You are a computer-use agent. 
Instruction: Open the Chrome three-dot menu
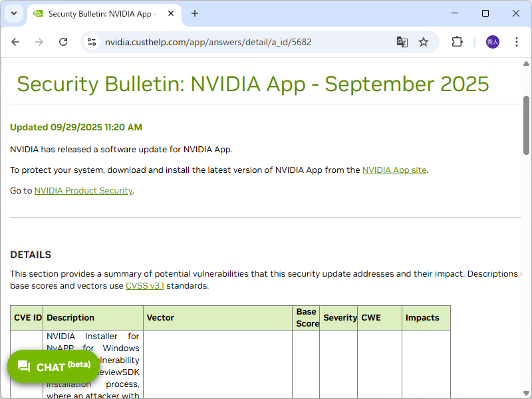click(x=517, y=42)
